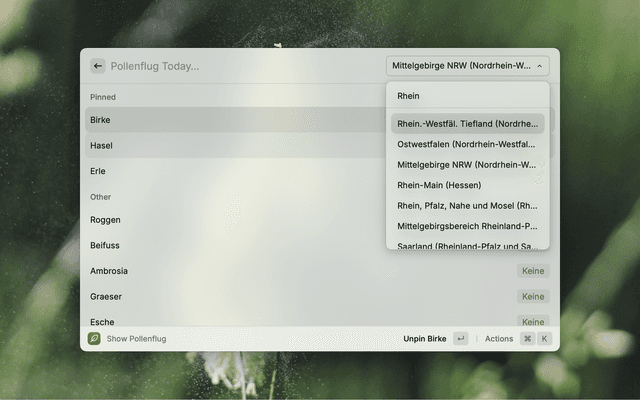The height and width of the screenshot is (400, 640).
Task: Focus the Pollenflug Today search field
Action: click(x=240, y=66)
